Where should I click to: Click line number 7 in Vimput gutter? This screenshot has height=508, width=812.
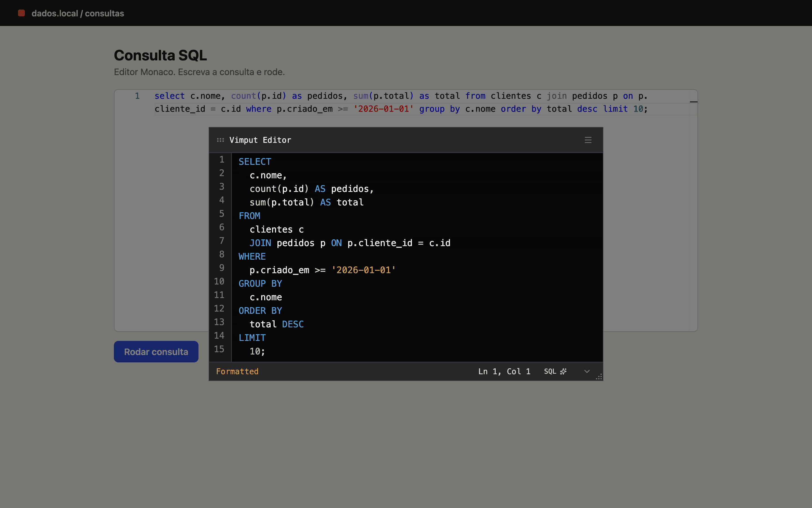(x=222, y=240)
